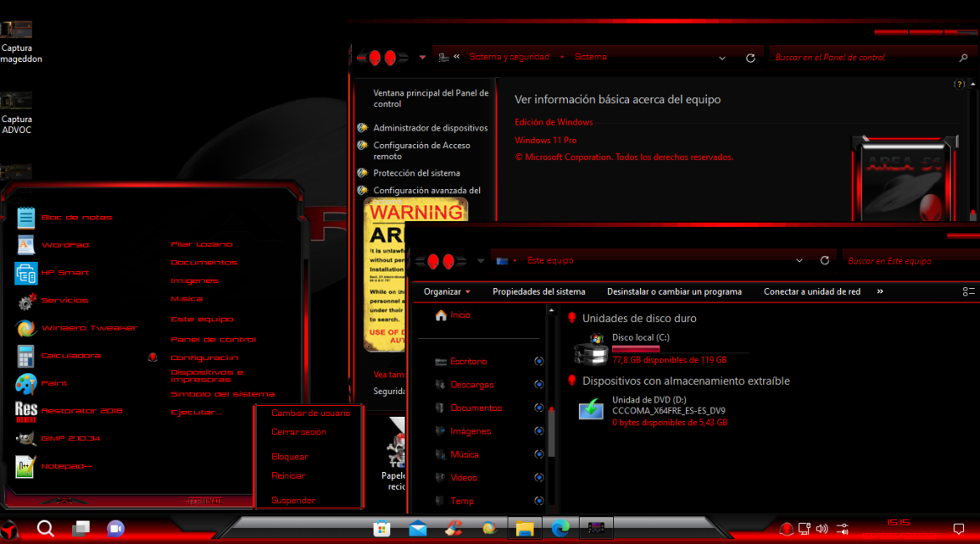
Task: Show more toolbar commands via double chevron
Action: 879,292
